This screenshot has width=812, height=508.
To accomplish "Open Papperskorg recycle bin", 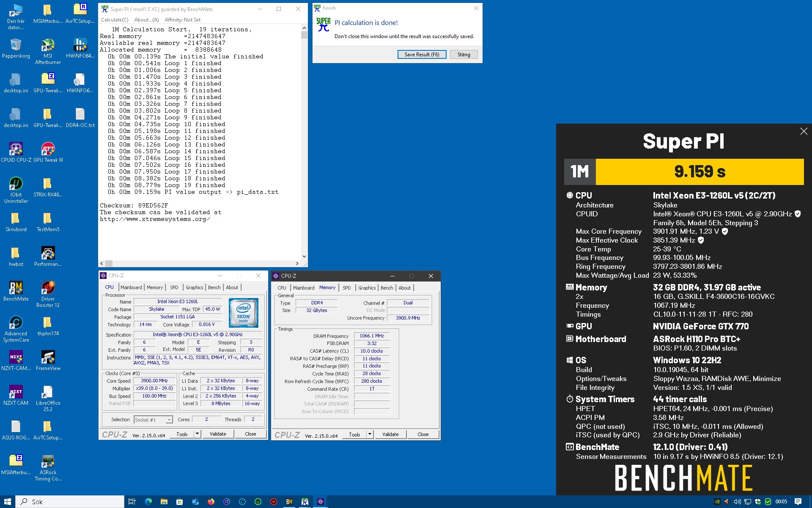I will pos(16,48).
